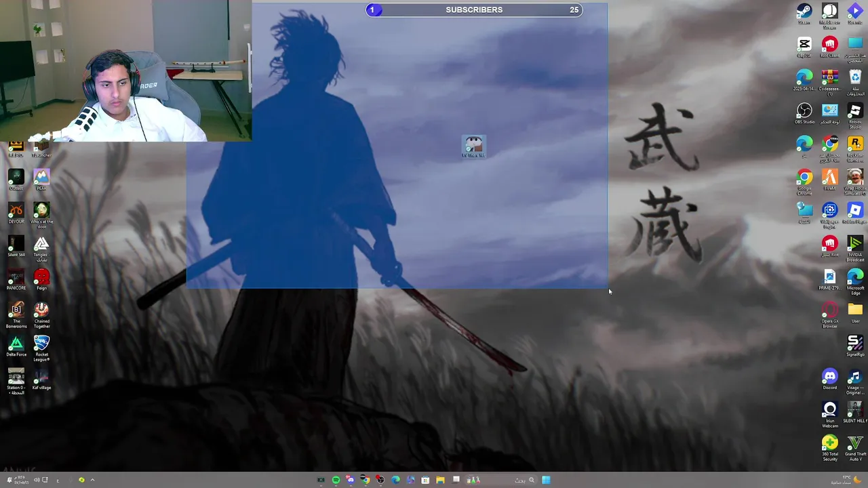Open the Wrap House Simulator shortcut
Screen dimensions: 868x488
[855, 181]
